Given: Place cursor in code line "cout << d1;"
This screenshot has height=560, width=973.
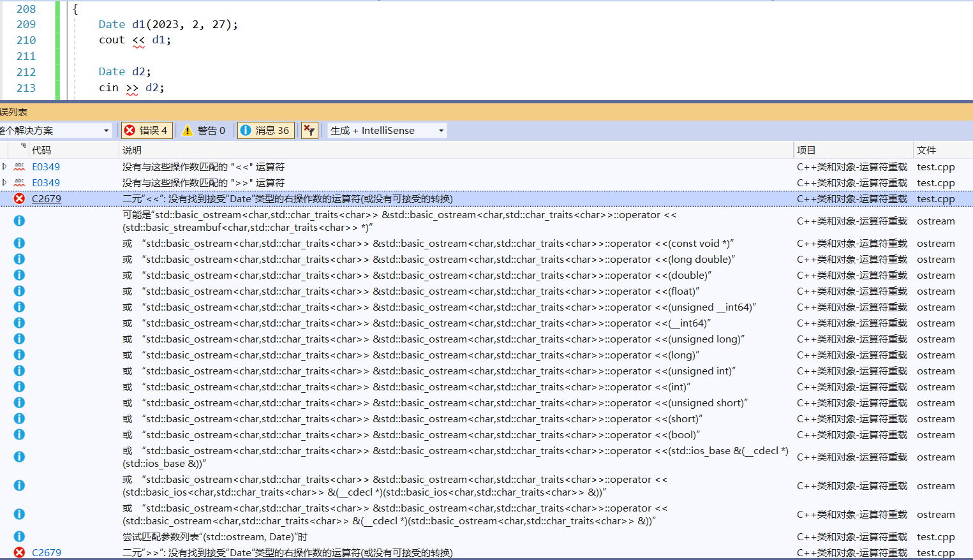Looking at the screenshot, I should pyautogui.click(x=135, y=40).
